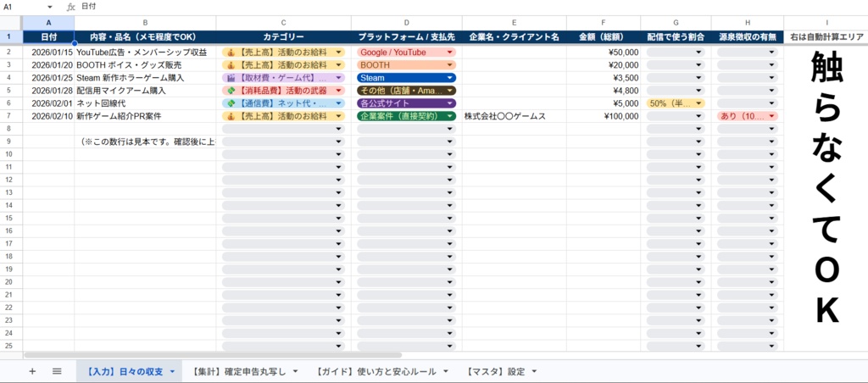Click date cell 2026/02/10
Screen dimensions: 868x383
point(48,116)
